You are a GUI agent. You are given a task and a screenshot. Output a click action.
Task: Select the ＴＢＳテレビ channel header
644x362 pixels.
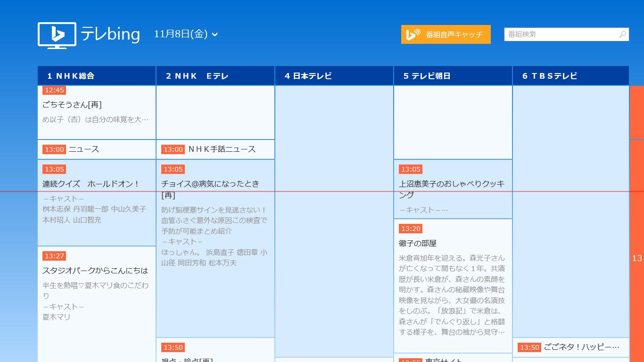[571, 75]
